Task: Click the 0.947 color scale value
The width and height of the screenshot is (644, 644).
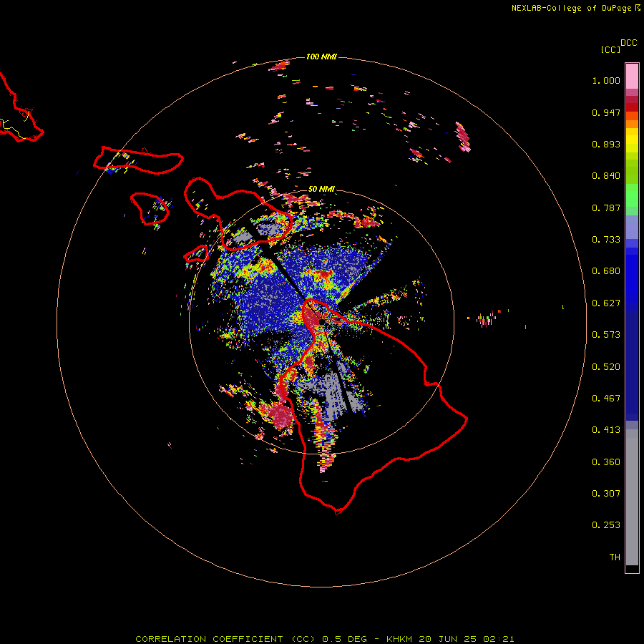Action: pyautogui.click(x=606, y=112)
